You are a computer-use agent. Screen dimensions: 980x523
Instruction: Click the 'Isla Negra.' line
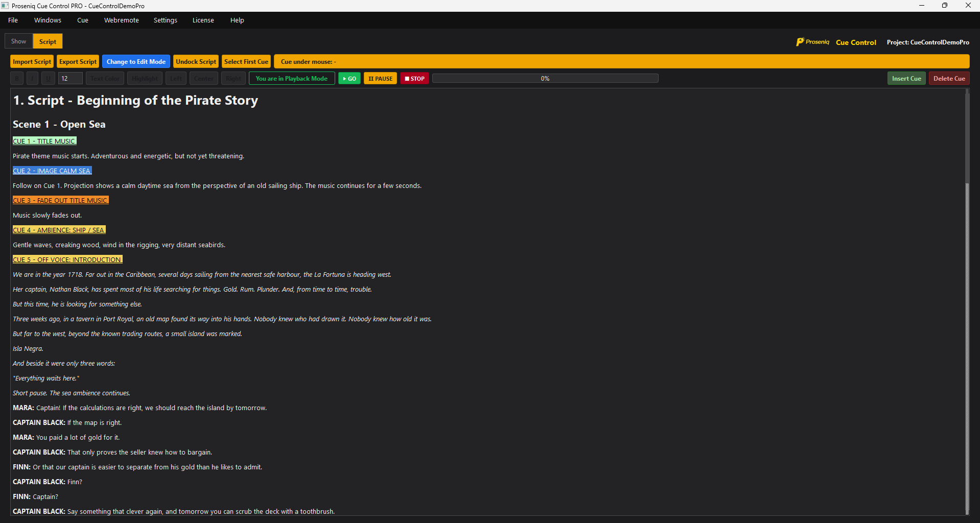[x=28, y=348]
